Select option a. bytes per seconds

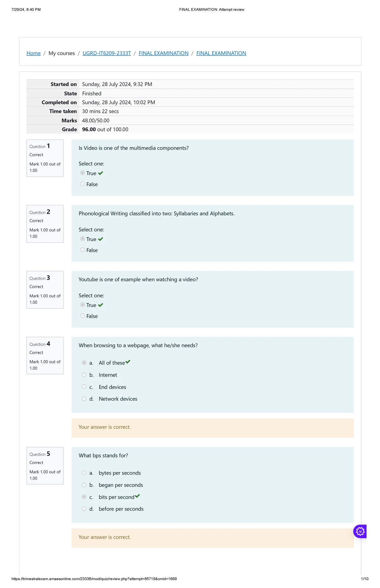[84, 473]
